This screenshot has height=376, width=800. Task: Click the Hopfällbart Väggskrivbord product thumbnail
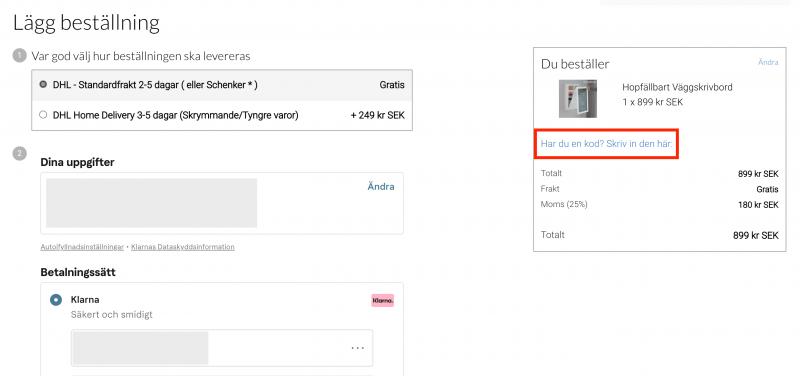pyautogui.click(x=578, y=98)
